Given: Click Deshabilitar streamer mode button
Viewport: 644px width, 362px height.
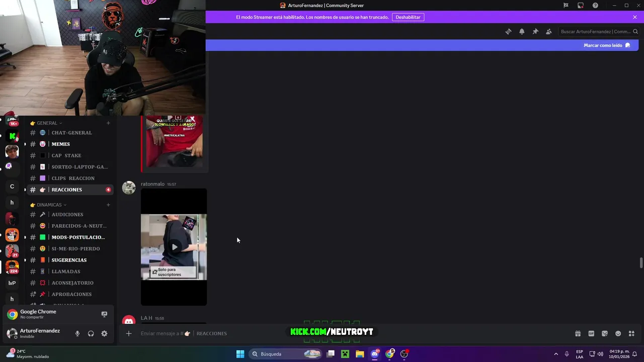Looking at the screenshot, I should [x=408, y=17].
